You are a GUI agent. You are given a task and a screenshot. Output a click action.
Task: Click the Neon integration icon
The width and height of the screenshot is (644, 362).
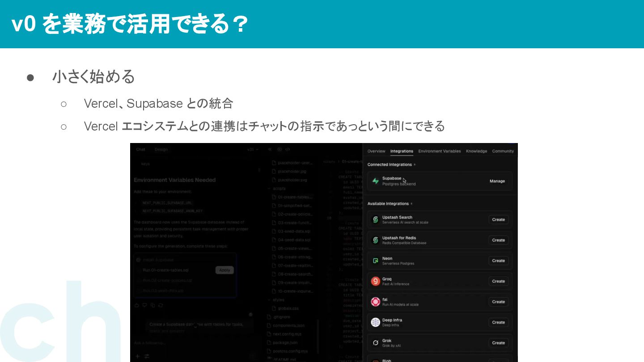pos(376,261)
